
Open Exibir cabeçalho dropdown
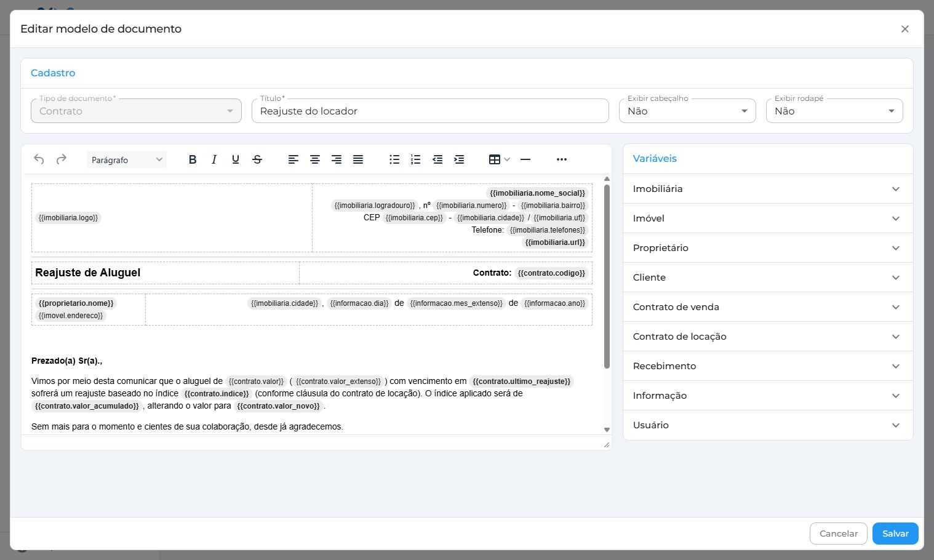click(687, 111)
